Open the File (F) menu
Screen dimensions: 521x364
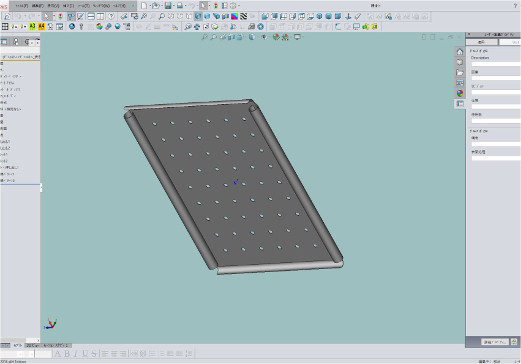[x=22, y=6]
